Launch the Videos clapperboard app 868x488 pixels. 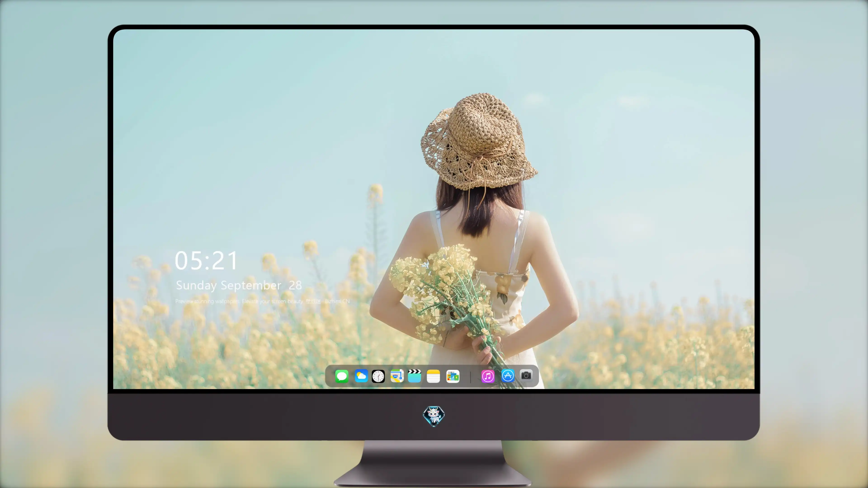tap(415, 376)
